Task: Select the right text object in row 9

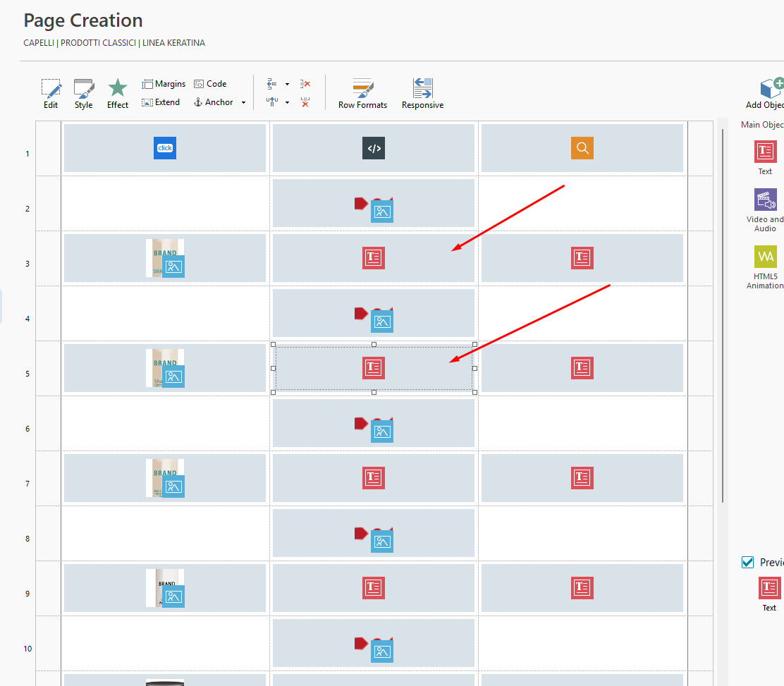Action: click(x=582, y=588)
